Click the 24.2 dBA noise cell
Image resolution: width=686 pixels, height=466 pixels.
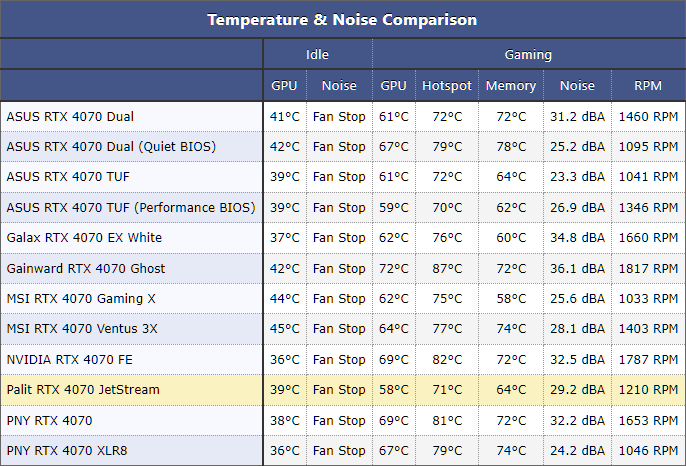point(577,450)
